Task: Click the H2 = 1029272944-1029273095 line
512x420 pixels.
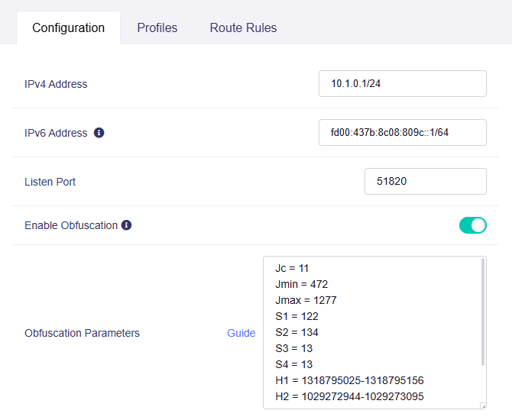Action: coord(349,396)
